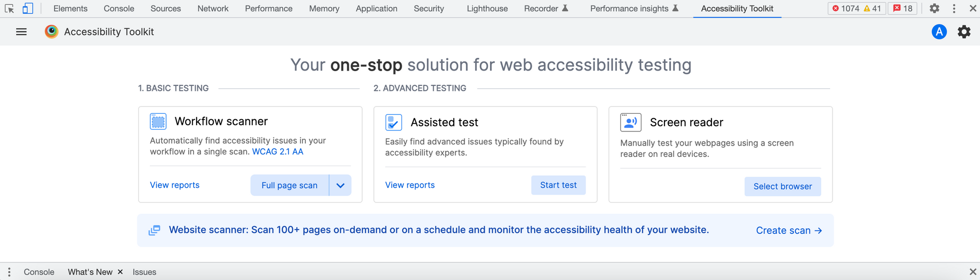This screenshot has width=980, height=280.
Task: Click the Workflow scanner icon
Action: (x=158, y=122)
